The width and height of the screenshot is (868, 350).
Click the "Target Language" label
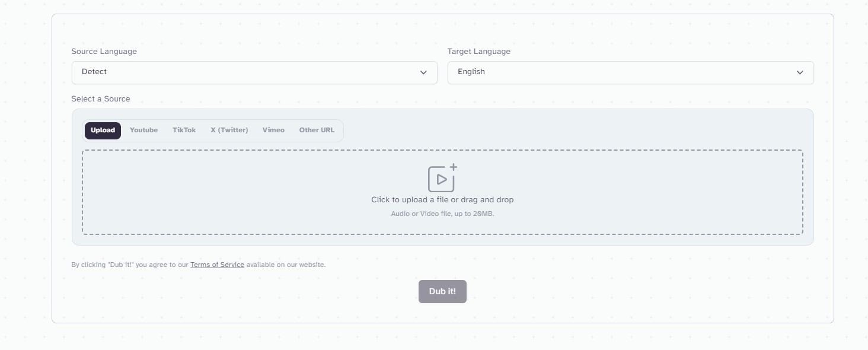(478, 52)
